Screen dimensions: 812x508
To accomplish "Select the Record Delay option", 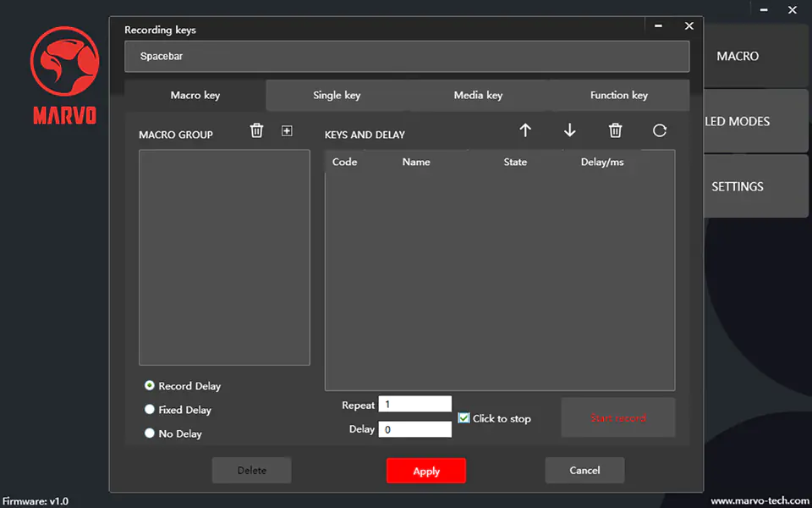I will pyautogui.click(x=150, y=386).
